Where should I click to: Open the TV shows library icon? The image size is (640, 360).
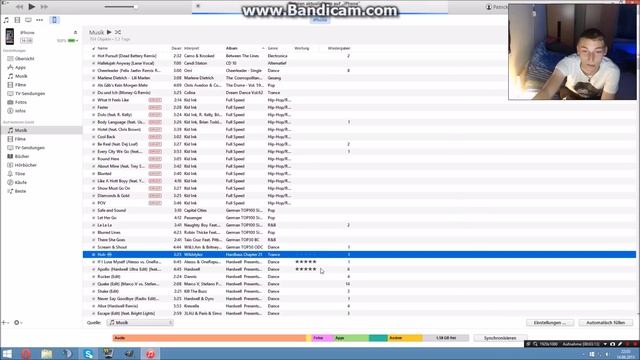28,20
